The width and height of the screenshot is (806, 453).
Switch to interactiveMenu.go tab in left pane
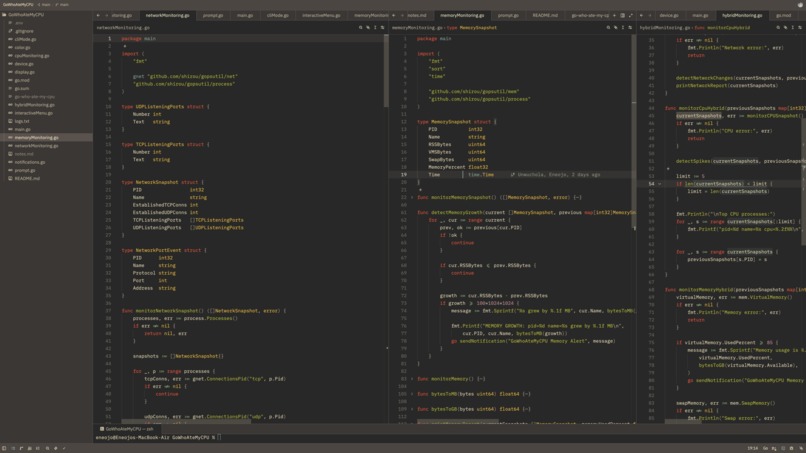(321, 15)
